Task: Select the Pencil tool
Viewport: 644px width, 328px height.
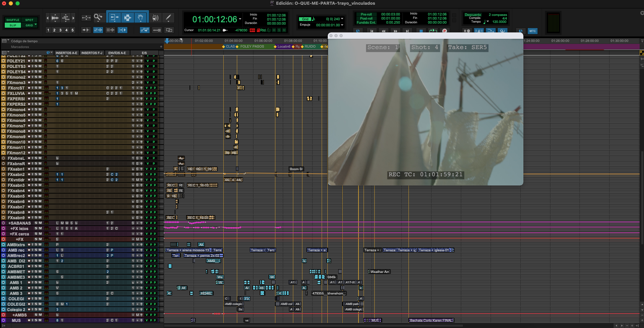Action: click(168, 18)
